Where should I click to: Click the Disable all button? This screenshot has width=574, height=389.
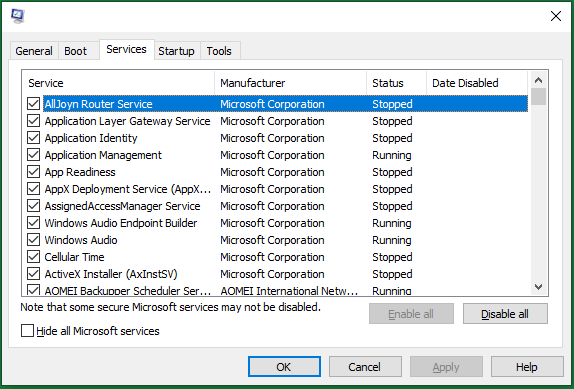505,314
